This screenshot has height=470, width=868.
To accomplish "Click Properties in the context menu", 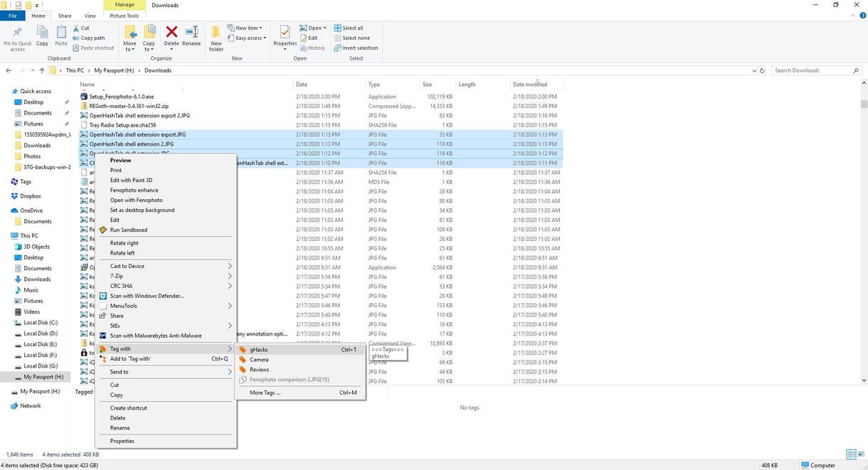I will click(122, 441).
